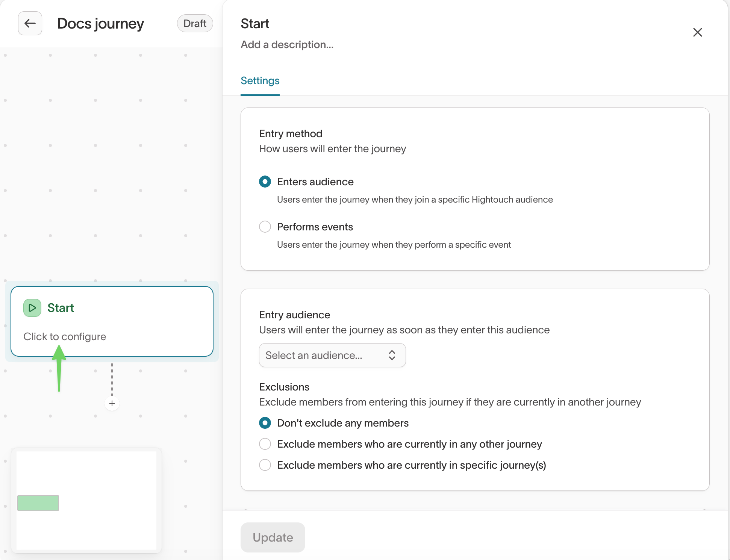Viewport: 730px width, 560px height.
Task: Click the green Start play icon
Action: (32, 308)
